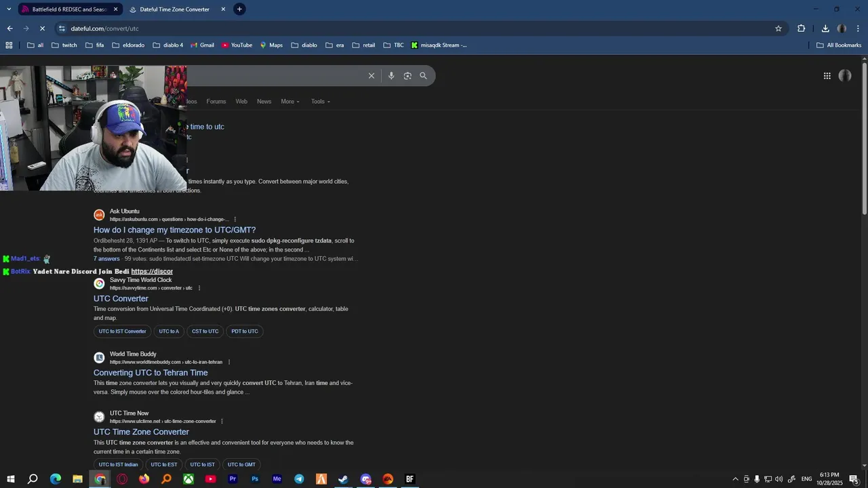Open Google account avatar on the page
The height and width of the screenshot is (488, 868).
pyautogui.click(x=845, y=76)
